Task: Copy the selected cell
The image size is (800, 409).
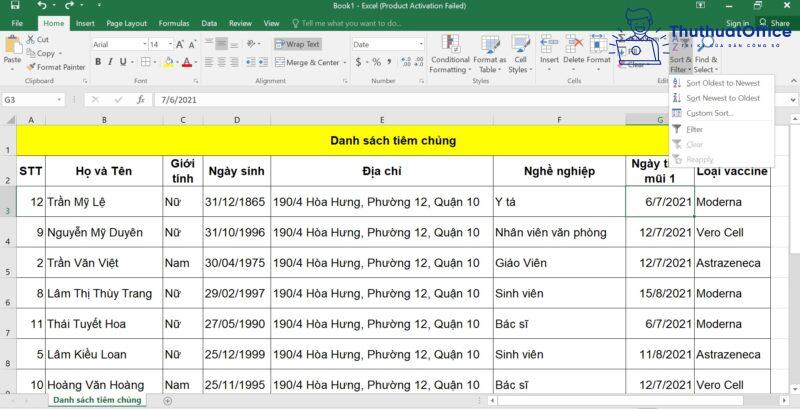Action: (43, 53)
